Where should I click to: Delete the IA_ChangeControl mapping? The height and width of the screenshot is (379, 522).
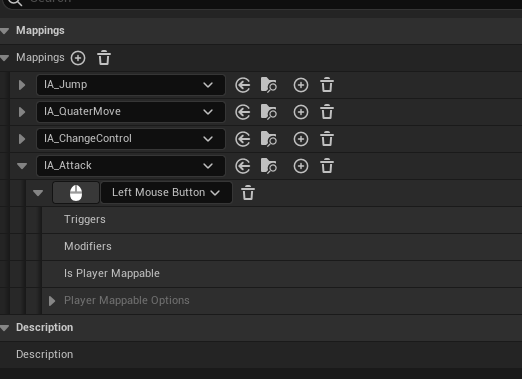pos(327,139)
